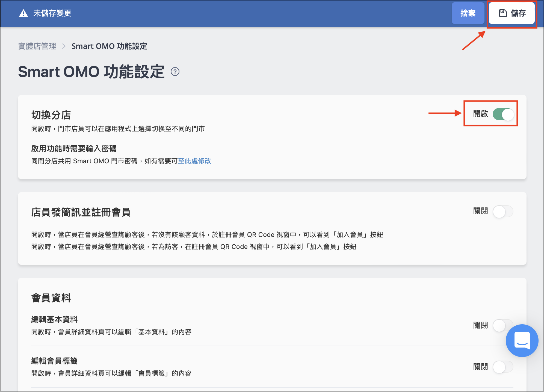This screenshot has height=392, width=544.
Task: Enable the 編輯會員標籤 toggle
Action: [503, 367]
